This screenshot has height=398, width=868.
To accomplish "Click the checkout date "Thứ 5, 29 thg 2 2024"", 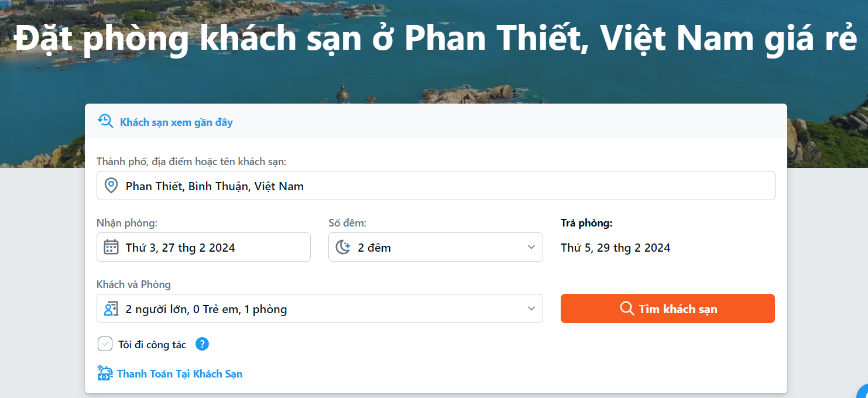I will tap(615, 248).
